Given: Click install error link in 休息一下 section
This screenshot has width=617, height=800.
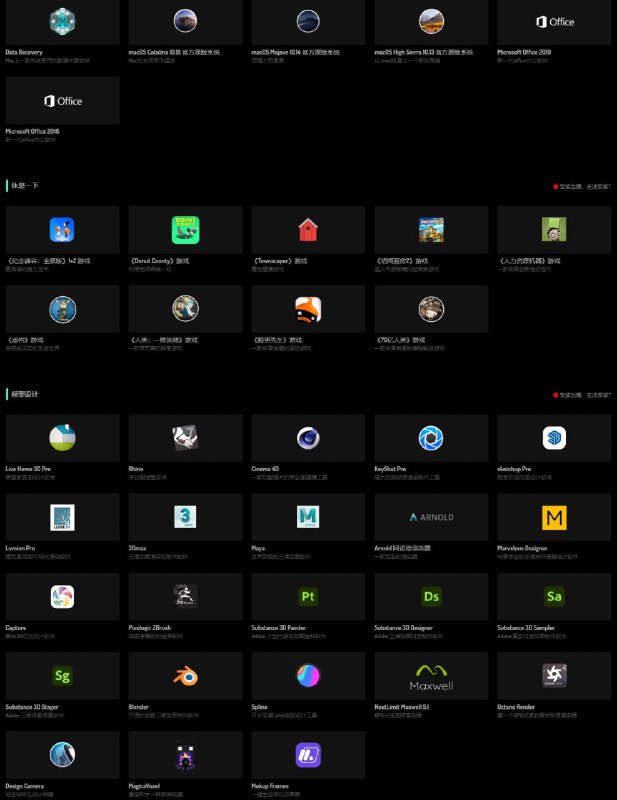Looking at the screenshot, I should (x=584, y=186).
